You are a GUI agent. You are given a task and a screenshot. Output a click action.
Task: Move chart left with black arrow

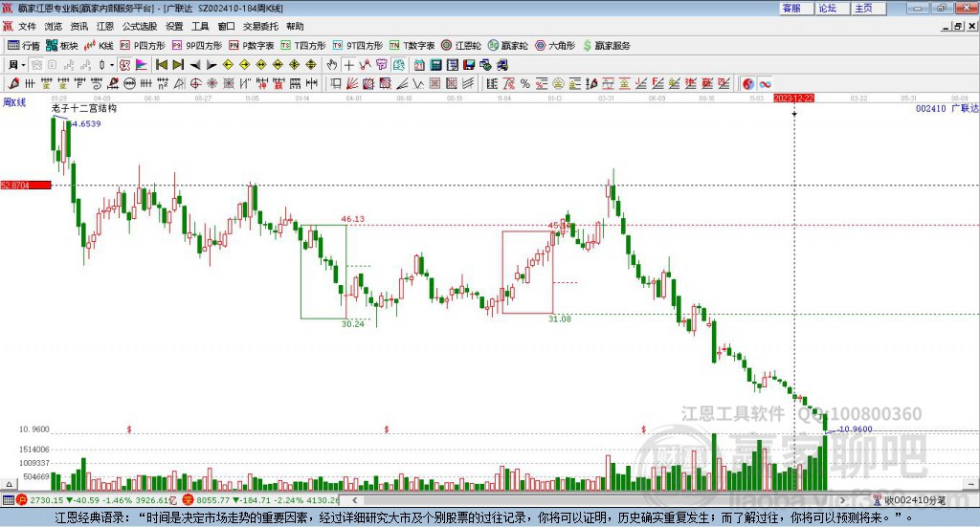(195, 65)
